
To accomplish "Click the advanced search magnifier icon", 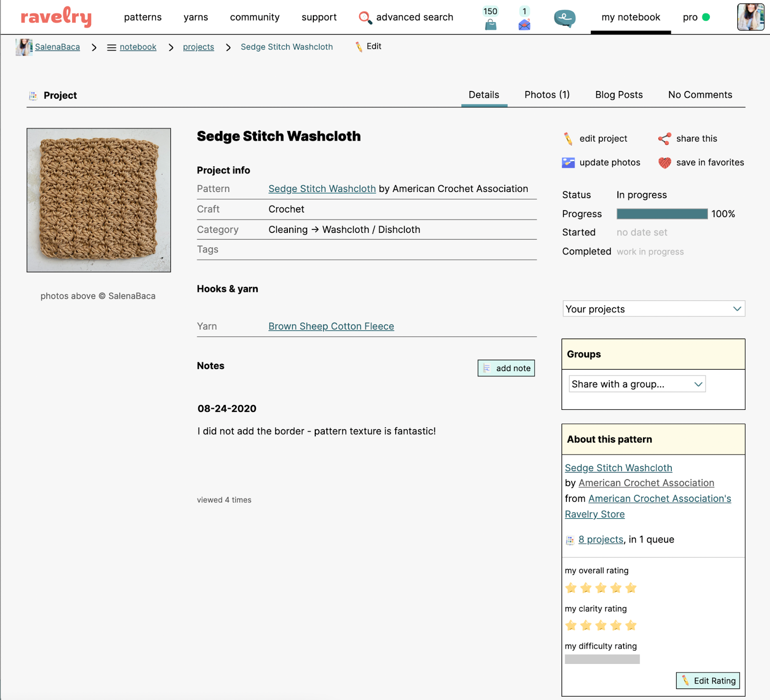I will point(365,18).
